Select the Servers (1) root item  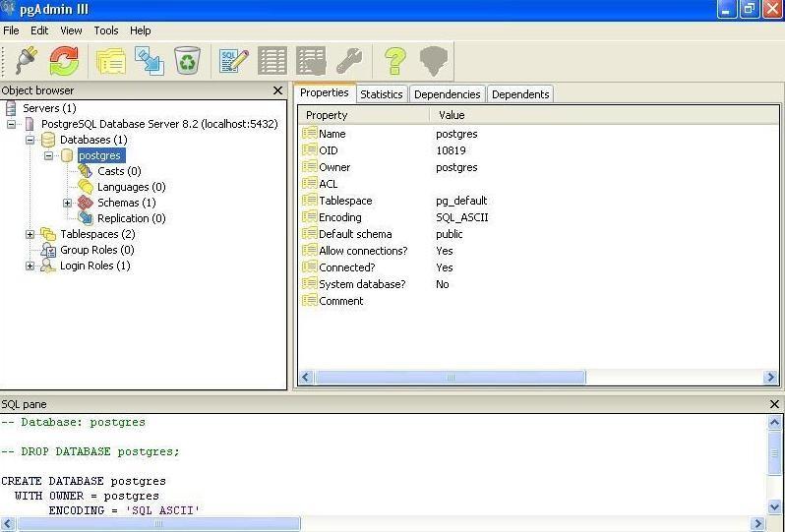click(49, 108)
